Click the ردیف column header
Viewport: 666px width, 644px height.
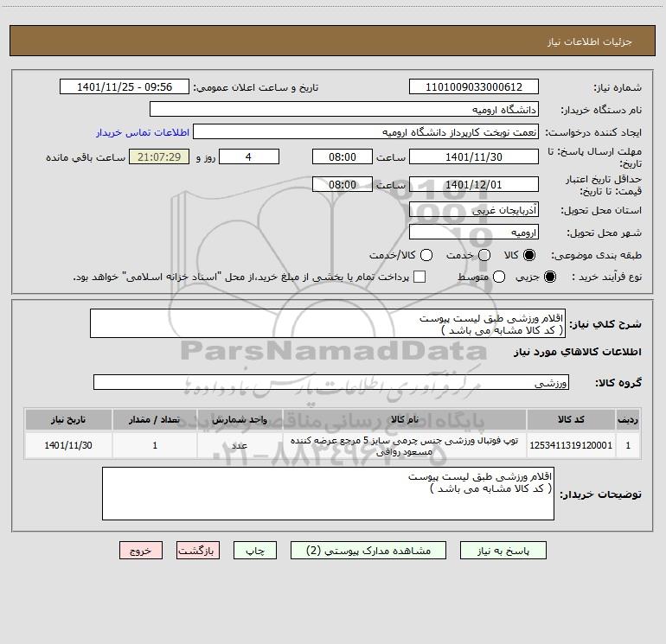coord(628,419)
